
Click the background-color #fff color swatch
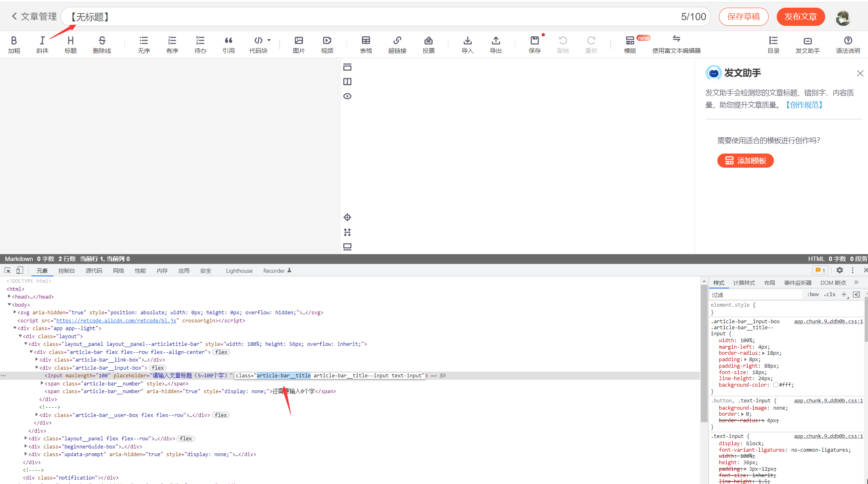pos(776,385)
